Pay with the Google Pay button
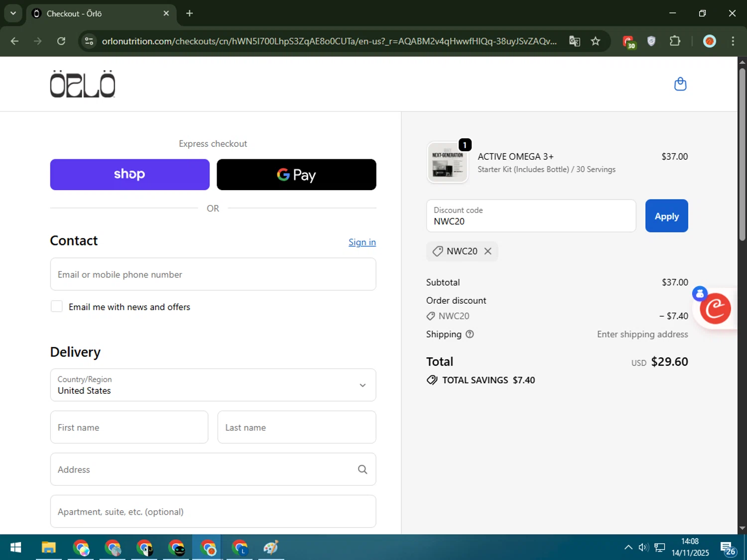Viewport: 747px width, 560px height. [x=296, y=175]
